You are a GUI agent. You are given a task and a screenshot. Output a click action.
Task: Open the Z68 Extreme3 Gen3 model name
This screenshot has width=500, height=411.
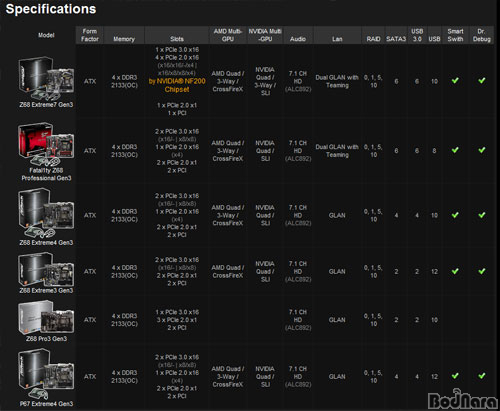[46, 291]
